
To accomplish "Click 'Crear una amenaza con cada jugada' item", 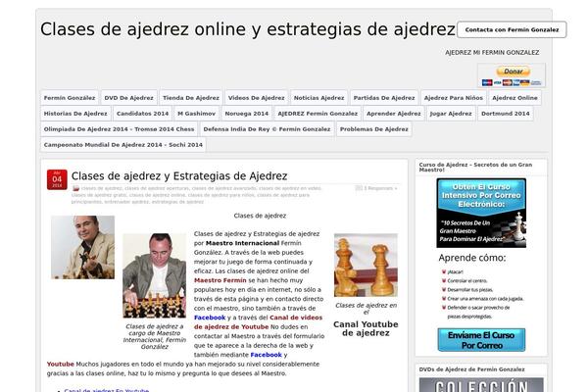I will [x=485, y=299].
